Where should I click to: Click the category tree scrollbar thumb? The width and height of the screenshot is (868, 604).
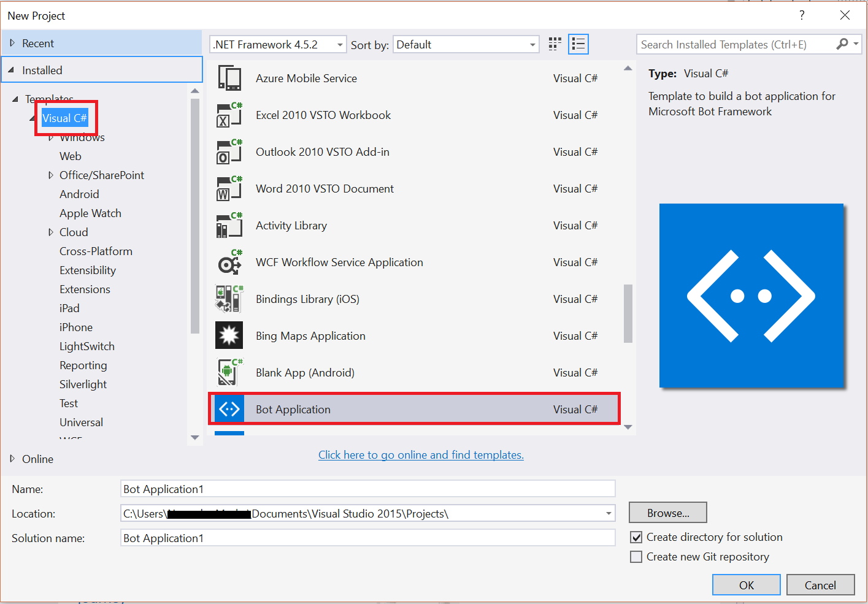[x=195, y=215]
